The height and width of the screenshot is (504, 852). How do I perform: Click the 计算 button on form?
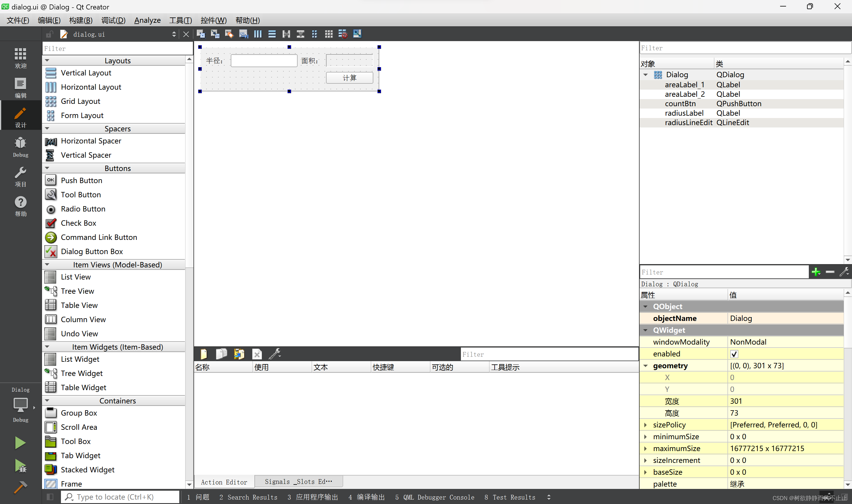[x=349, y=78]
